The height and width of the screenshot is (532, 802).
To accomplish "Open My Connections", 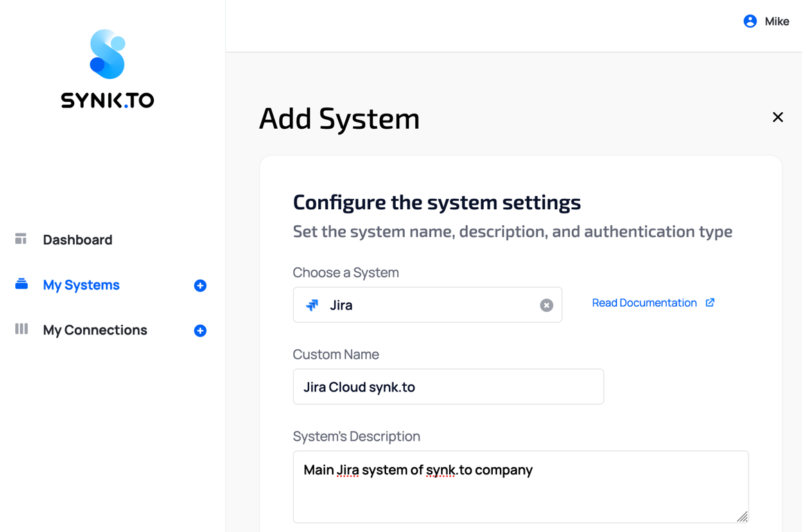I will [x=95, y=330].
